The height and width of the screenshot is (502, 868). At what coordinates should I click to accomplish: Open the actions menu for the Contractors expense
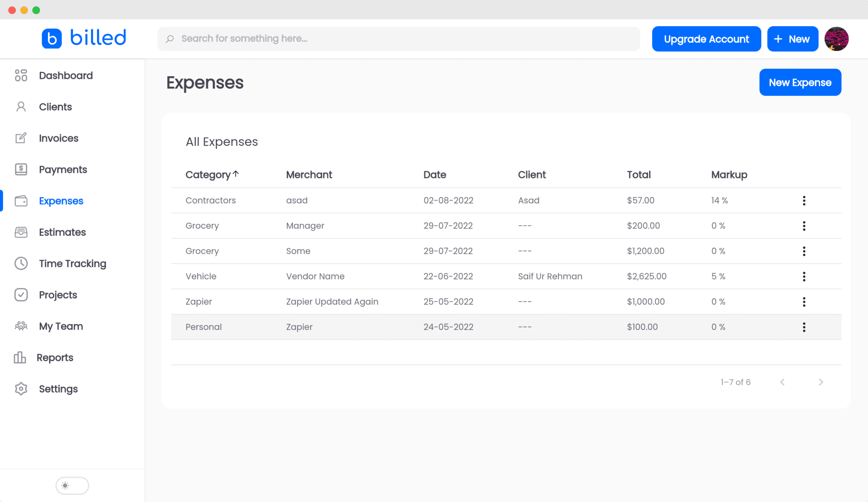804,200
